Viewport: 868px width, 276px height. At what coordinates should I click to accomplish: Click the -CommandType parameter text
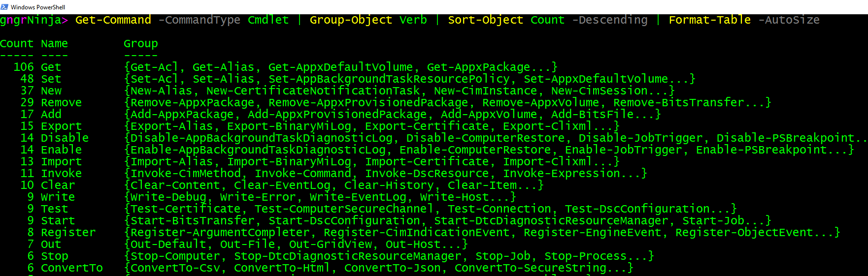[199, 20]
